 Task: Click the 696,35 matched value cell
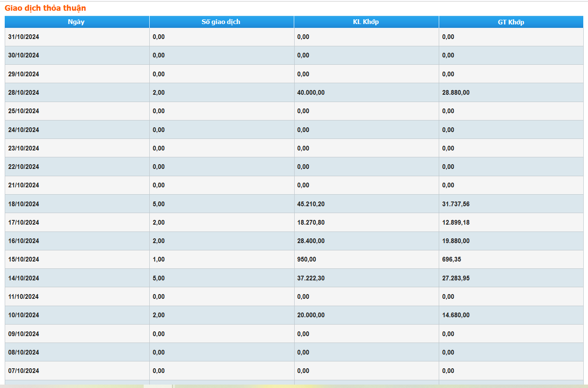coord(452,259)
